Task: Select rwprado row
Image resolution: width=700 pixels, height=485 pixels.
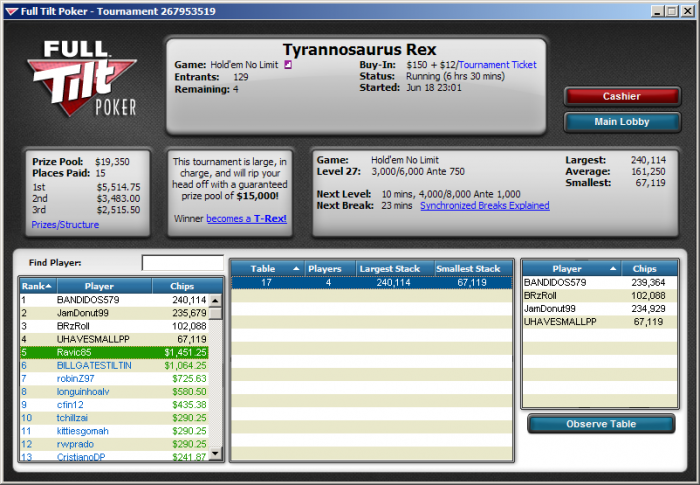Action: [114, 444]
